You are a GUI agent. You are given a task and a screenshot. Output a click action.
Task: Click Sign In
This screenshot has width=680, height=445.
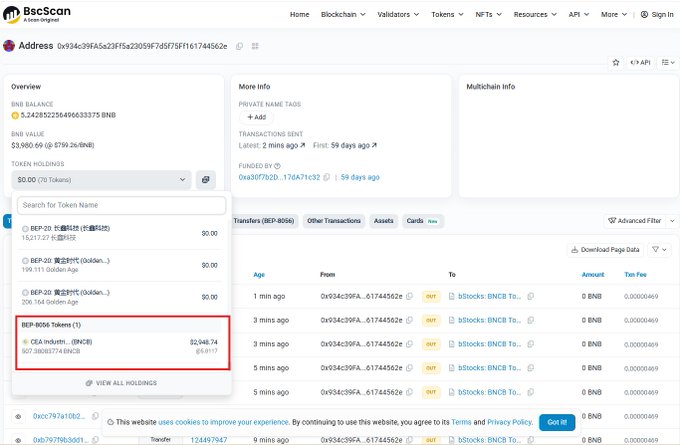(x=657, y=14)
